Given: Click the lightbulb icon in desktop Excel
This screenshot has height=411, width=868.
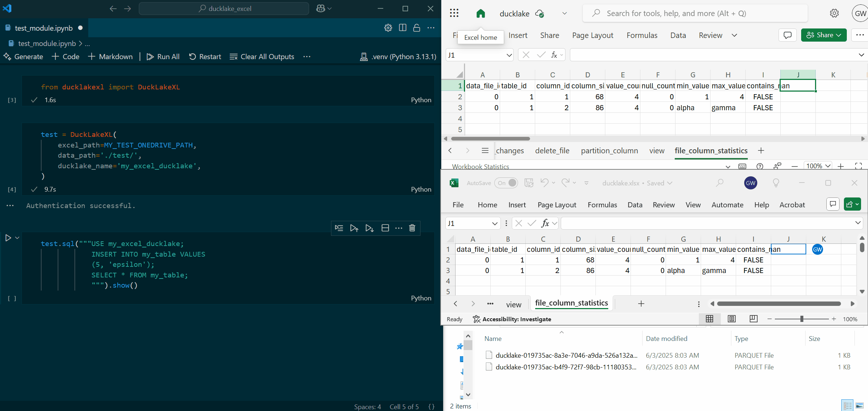Looking at the screenshot, I should 776,183.
